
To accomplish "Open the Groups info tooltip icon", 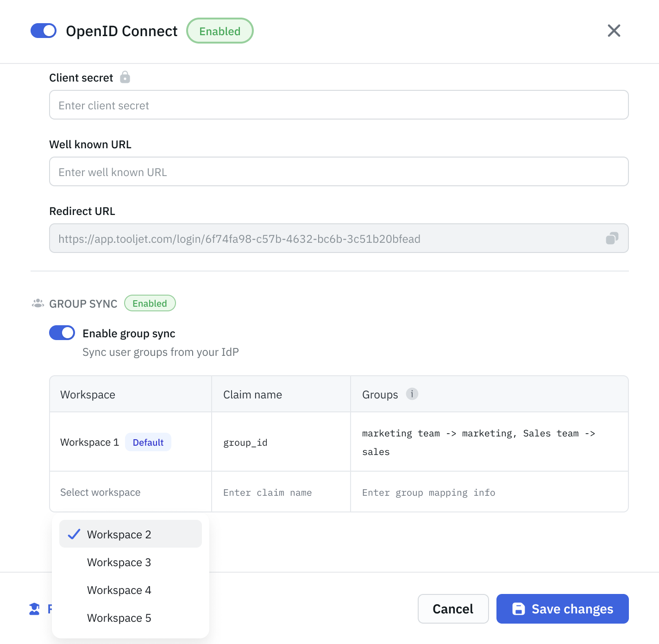I will click(x=412, y=394).
